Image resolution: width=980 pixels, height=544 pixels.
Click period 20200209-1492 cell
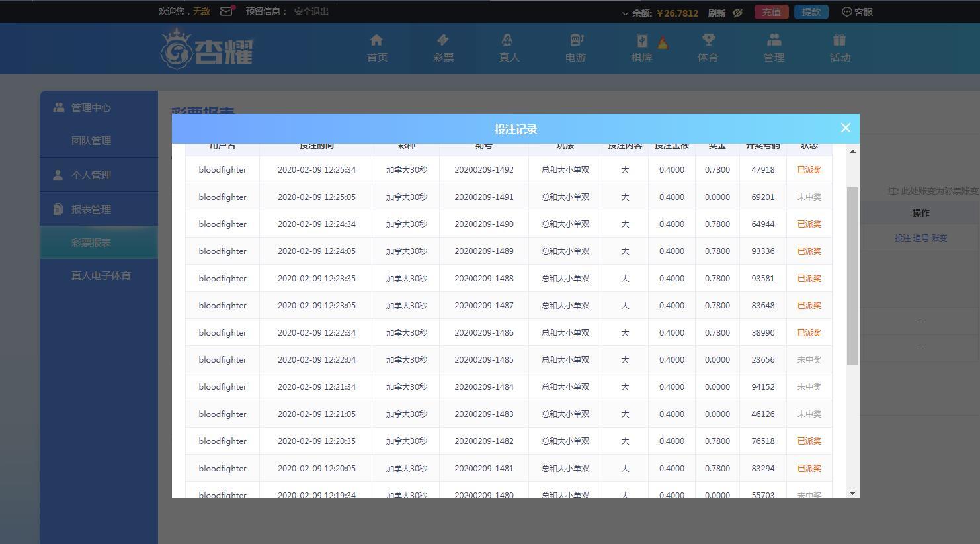[x=484, y=170]
